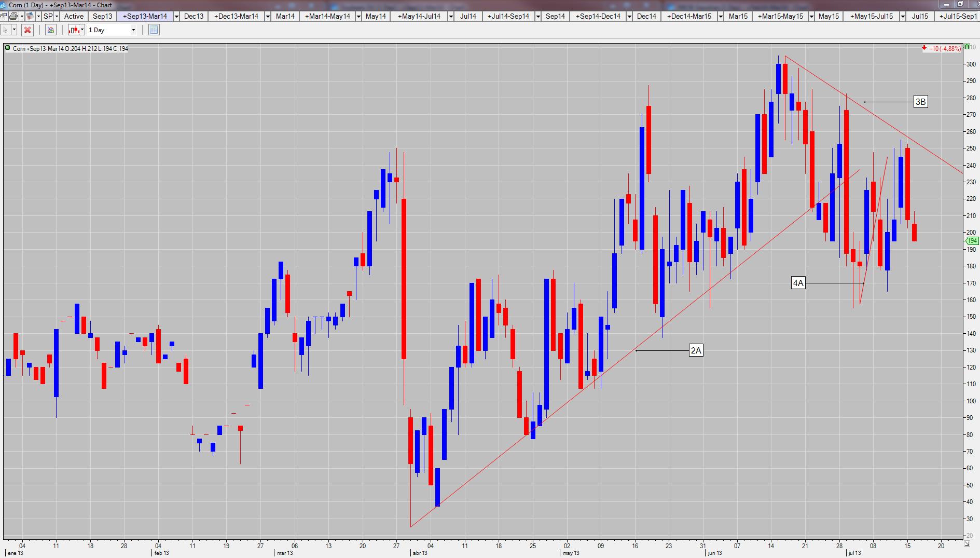Select the +Jul14-Sep14 tab
This screenshot has height=558, width=980.
click(x=508, y=16)
